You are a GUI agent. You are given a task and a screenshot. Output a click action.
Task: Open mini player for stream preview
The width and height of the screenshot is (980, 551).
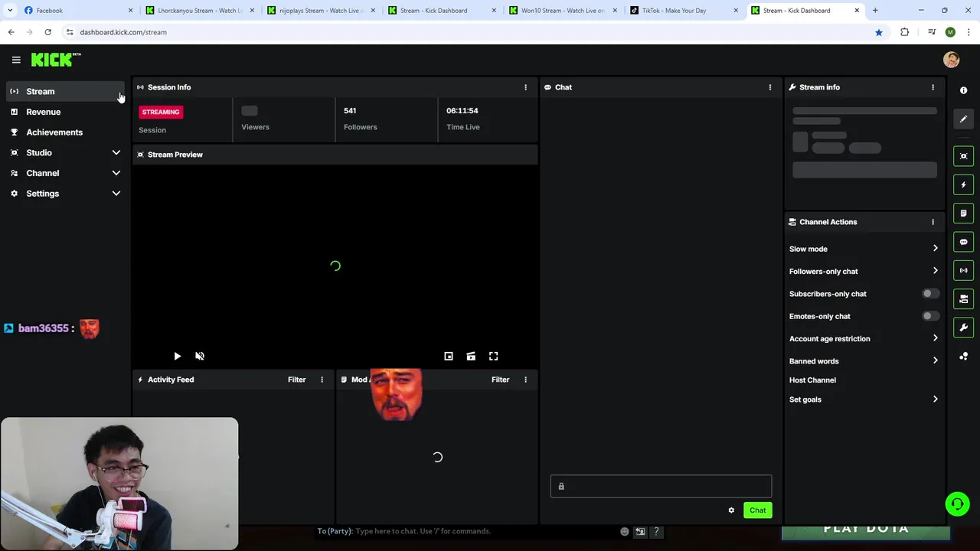tap(449, 356)
